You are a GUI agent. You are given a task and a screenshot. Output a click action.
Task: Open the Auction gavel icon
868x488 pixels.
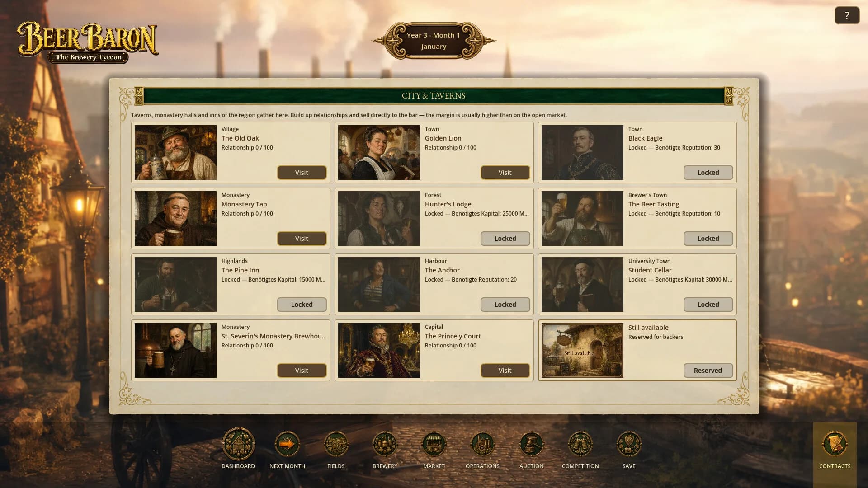point(531,444)
